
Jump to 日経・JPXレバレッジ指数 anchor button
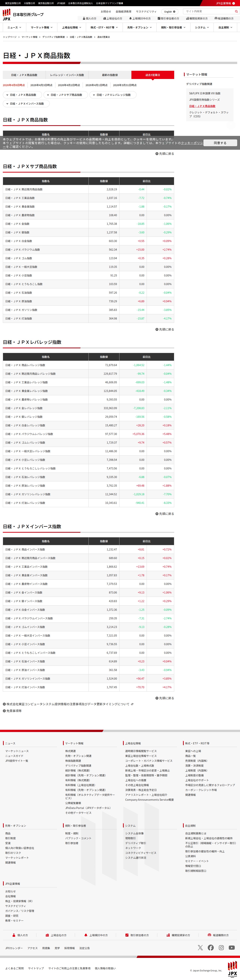[x=113, y=95]
